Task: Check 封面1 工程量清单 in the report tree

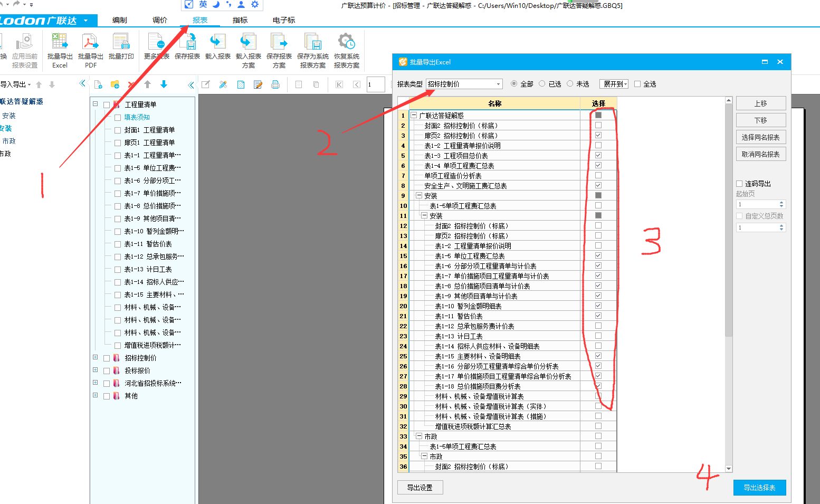Action: pos(118,130)
